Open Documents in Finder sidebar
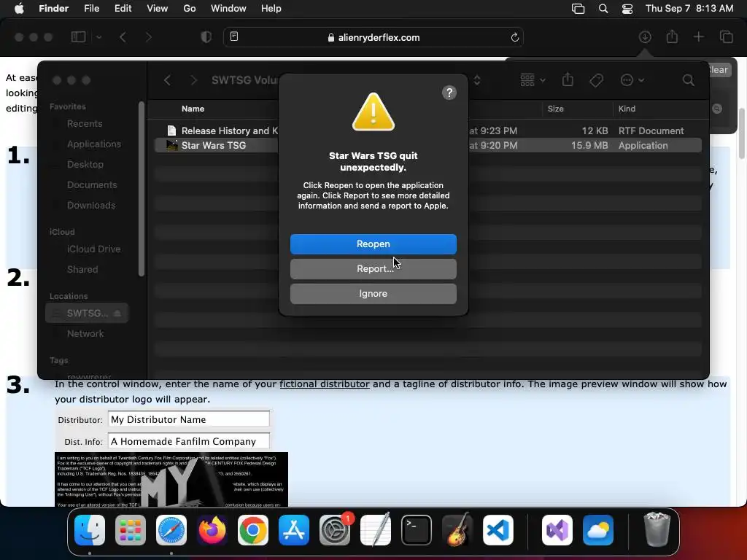 pos(92,184)
